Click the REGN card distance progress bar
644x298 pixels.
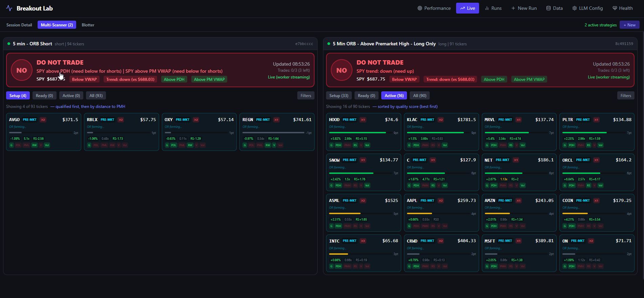click(274, 133)
